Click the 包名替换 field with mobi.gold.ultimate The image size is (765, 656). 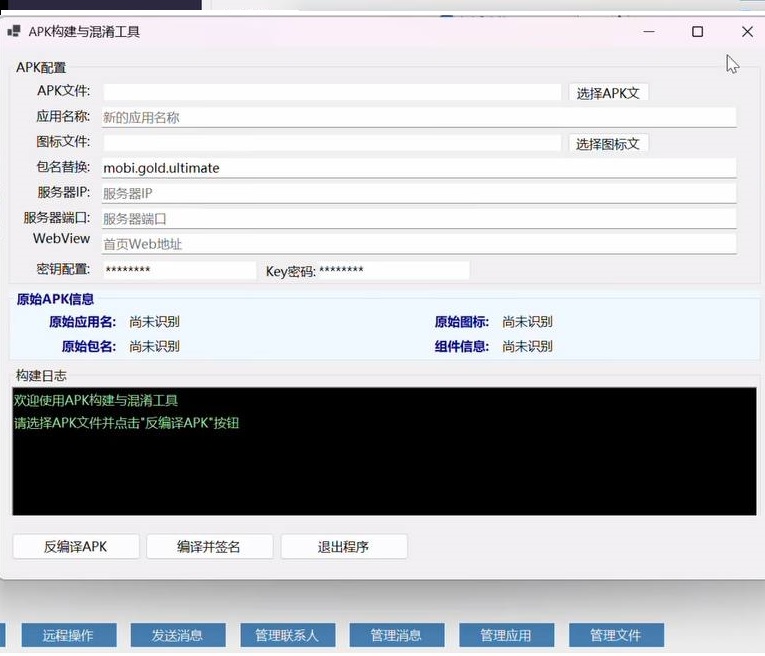[x=418, y=168]
